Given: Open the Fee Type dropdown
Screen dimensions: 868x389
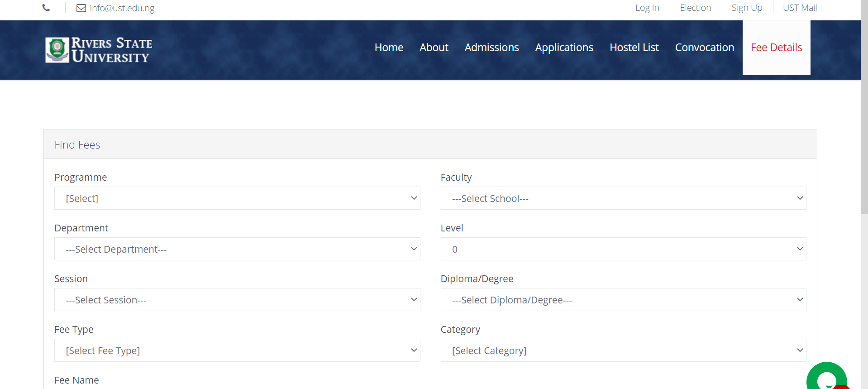Looking at the screenshot, I should tap(237, 351).
